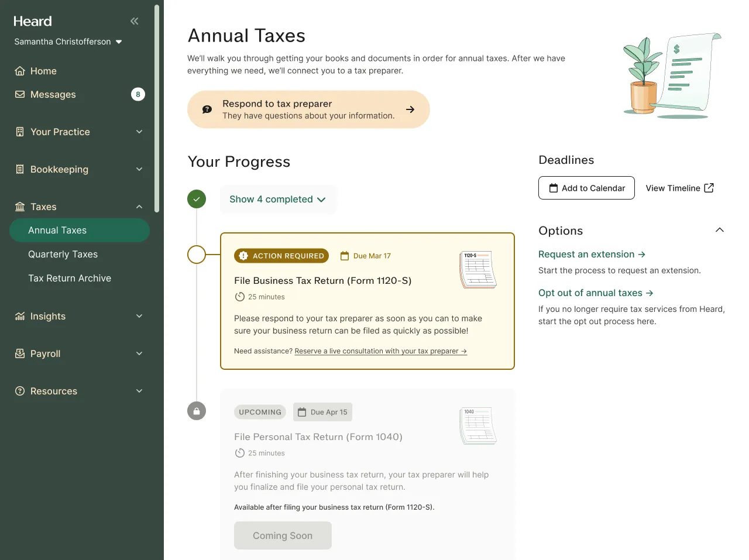Click the Action Required badge
749x560 pixels.
(x=281, y=256)
